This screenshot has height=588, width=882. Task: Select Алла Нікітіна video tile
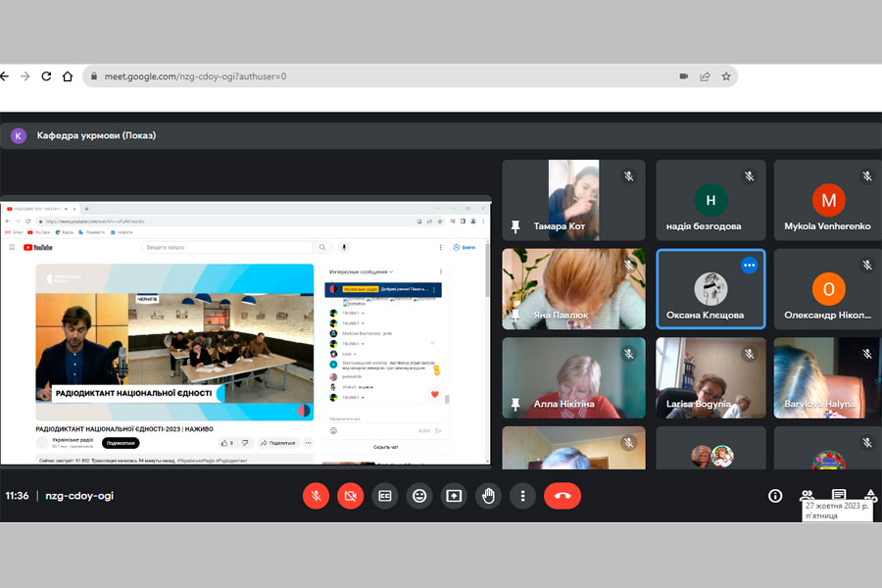(x=573, y=377)
